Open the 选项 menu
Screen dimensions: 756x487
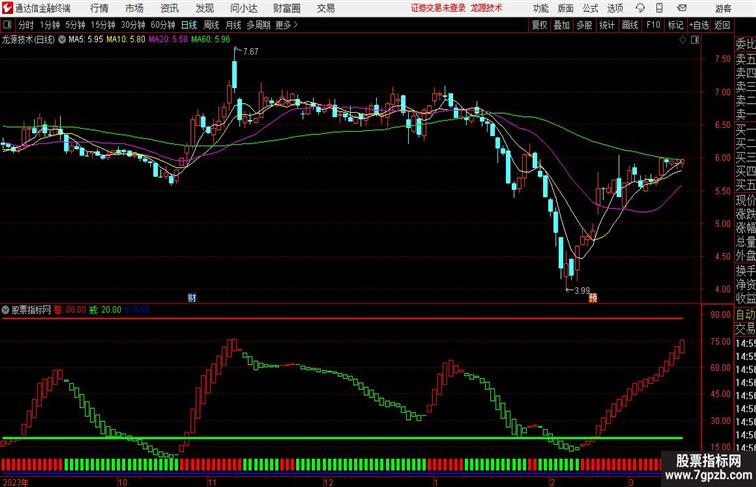pyautogui.click(x=615, y=8)
